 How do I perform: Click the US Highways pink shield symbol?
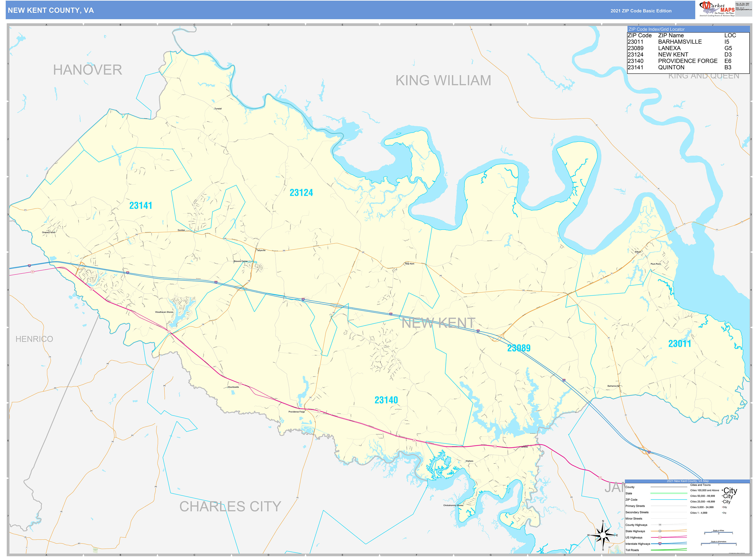[660, 538]
